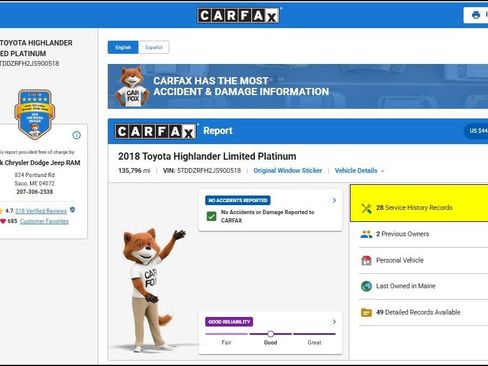
Task: Switch language to Español
Action: (154, 47)
